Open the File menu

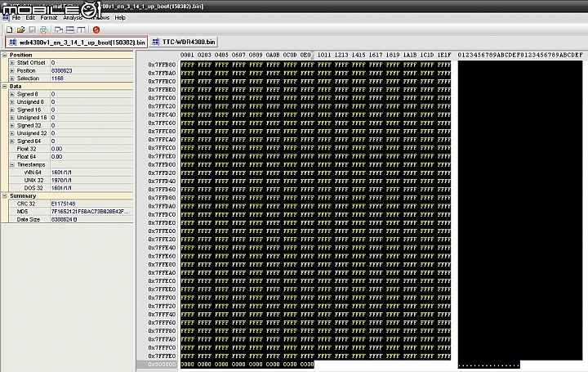[x=16, y=18]
